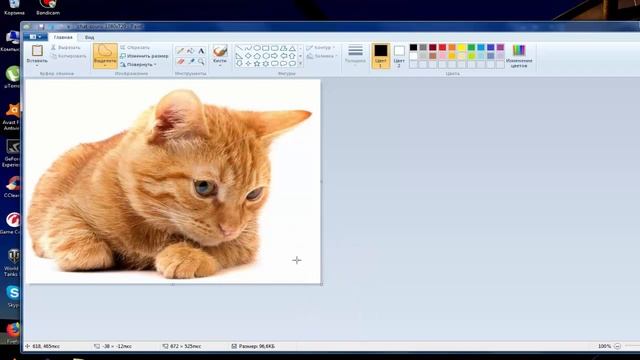Choose the Rectangle shape

(266, 48)
